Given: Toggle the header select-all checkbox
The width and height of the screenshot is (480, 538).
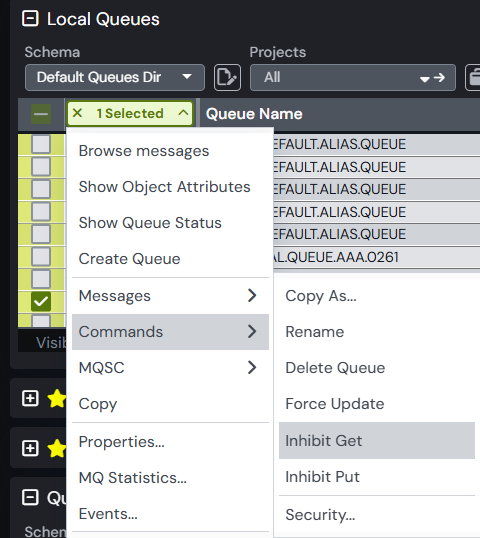Looking at the screenshot, I should (41, 114).
